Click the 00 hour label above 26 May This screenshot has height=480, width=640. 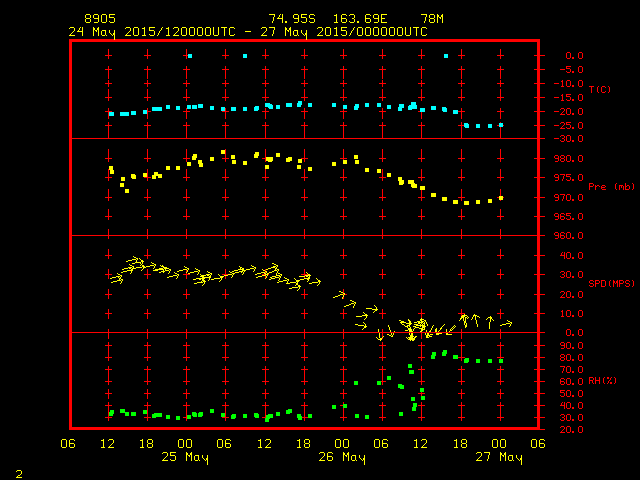pos(342,444)
